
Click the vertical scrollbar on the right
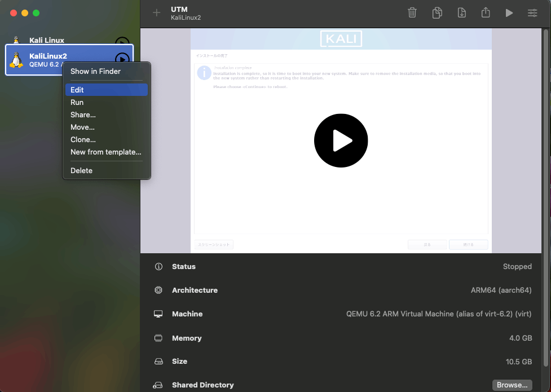[x=546, y=199]
